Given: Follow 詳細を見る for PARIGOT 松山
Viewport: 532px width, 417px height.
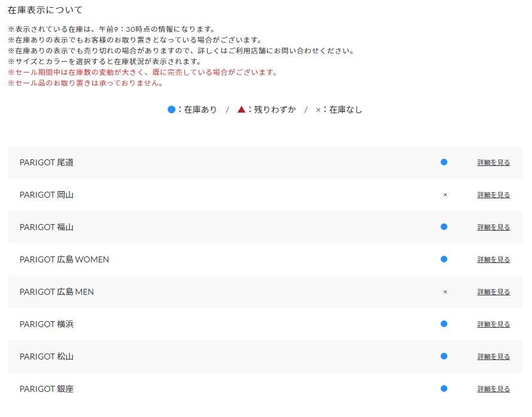Looking at the screenshot, I should coord(494,356).
